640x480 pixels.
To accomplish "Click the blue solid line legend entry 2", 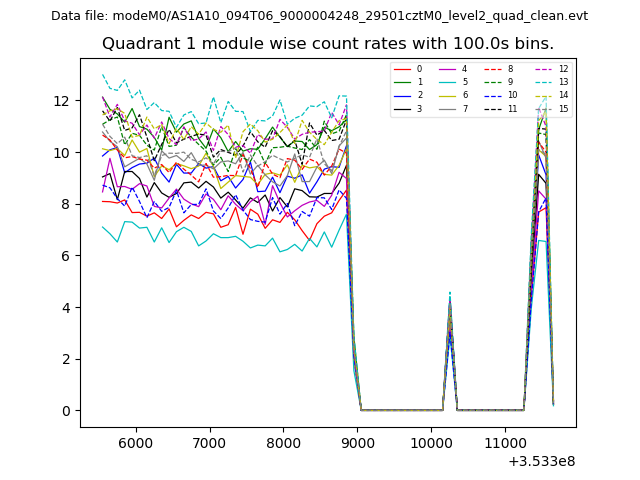I will pos(404,95).
